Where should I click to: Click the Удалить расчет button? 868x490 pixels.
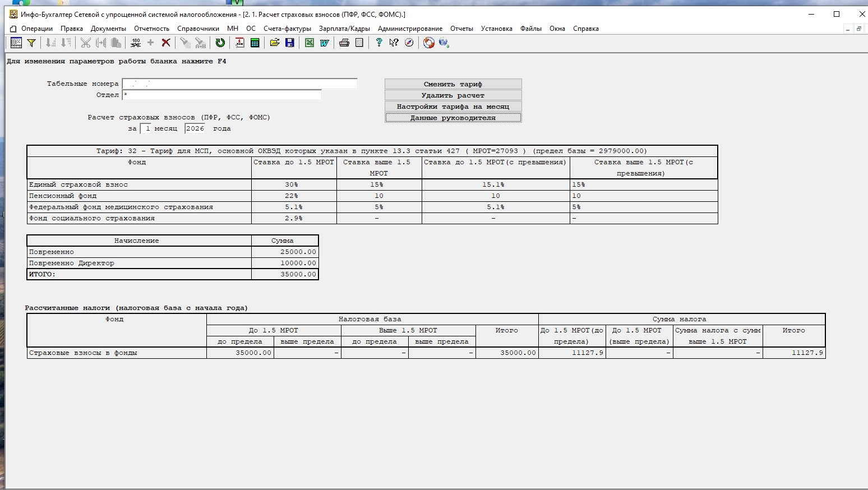[x=453, y=95]
